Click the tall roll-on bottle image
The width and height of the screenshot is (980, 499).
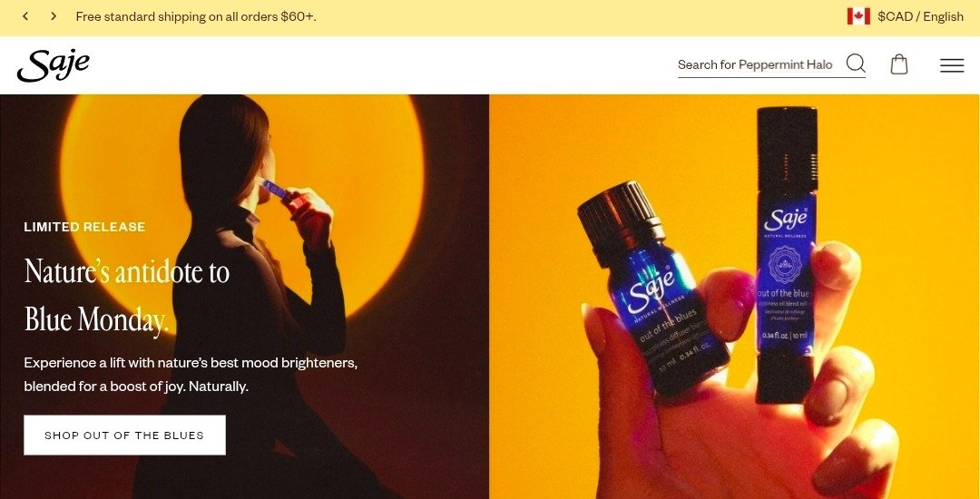[x=786, y=255]
